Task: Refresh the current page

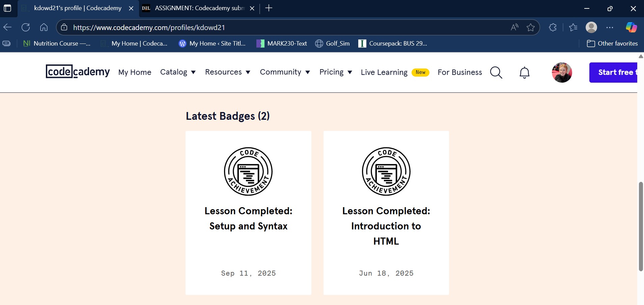Action: coord(26,27)
